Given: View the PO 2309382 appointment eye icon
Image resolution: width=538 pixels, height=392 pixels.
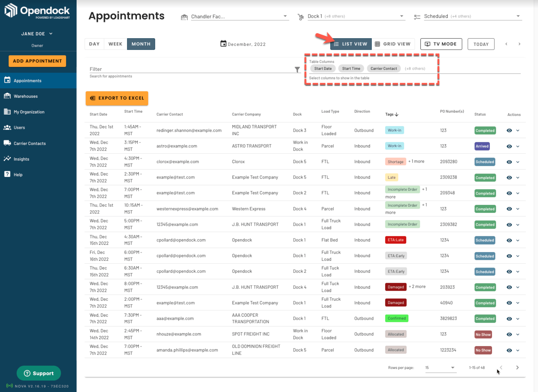Looking at the screenshot, I should (509, 225).
